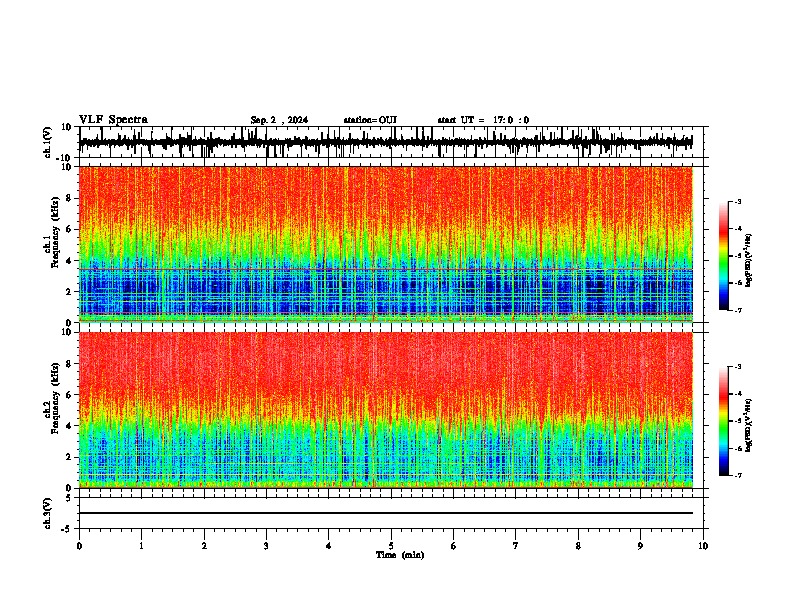This screenshot has height=612, width=792.
Task: Select the date text "Sep. 2, 2024"
Action: click(279, 120)
